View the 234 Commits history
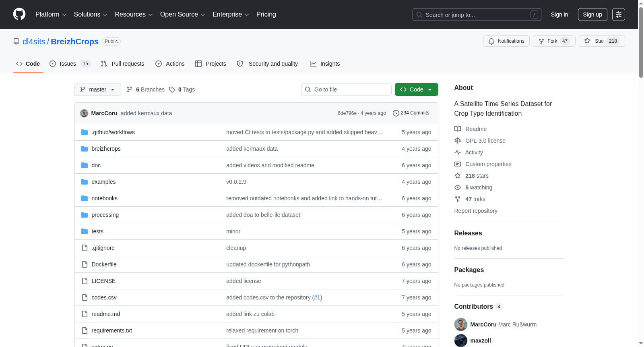This screenshot has width=644, height=347. (x=411, y=113)
